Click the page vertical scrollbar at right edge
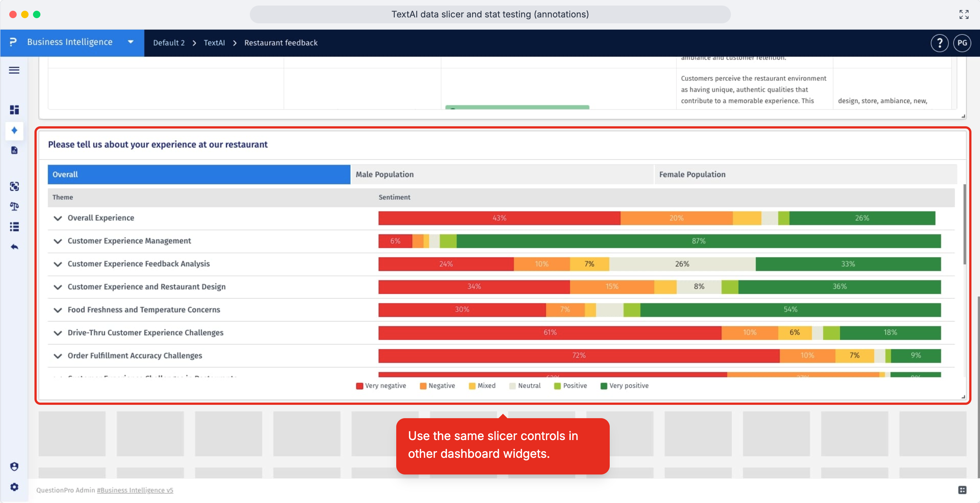Viewport: 980px width, 503px height. [x=978, y=387]
